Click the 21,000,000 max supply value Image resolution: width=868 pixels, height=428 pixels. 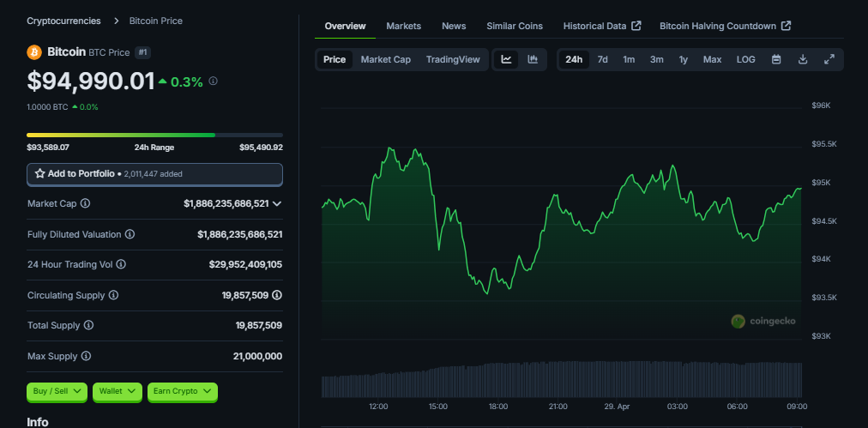pos(257,356)
